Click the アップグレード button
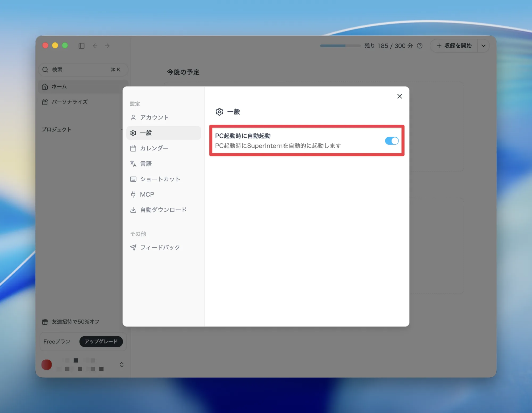 click(101, 341)
